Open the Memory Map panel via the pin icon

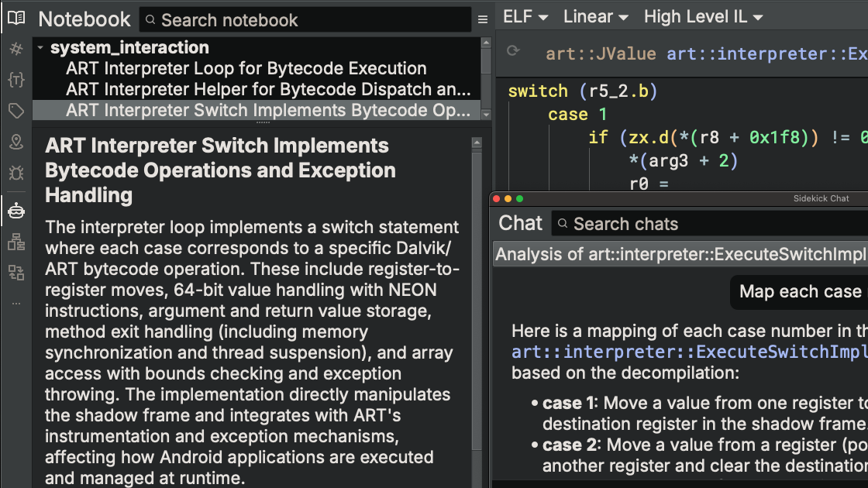[x=15, y=142]
